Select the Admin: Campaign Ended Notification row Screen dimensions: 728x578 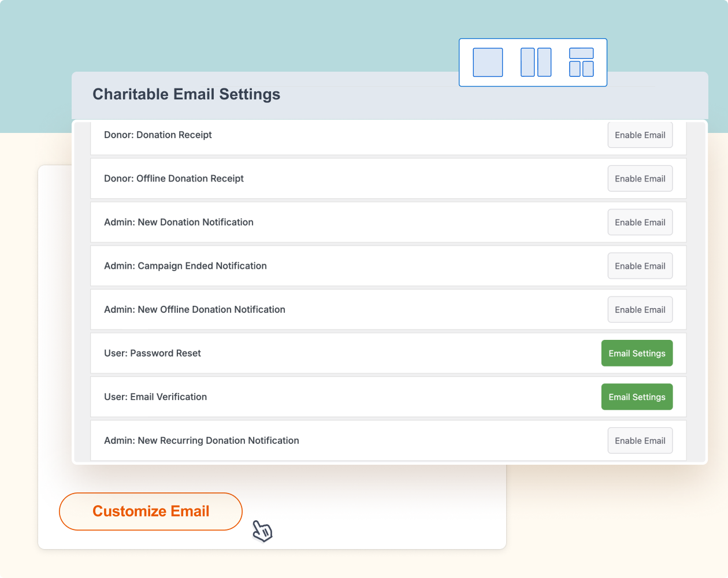[347, 265]
